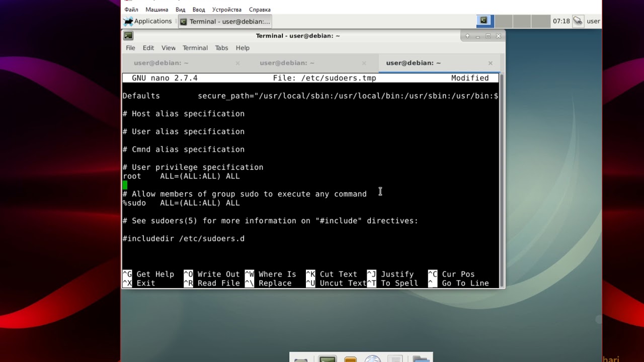
Task: Switch to the third workspace in pager
Action: tap(522, 21)
